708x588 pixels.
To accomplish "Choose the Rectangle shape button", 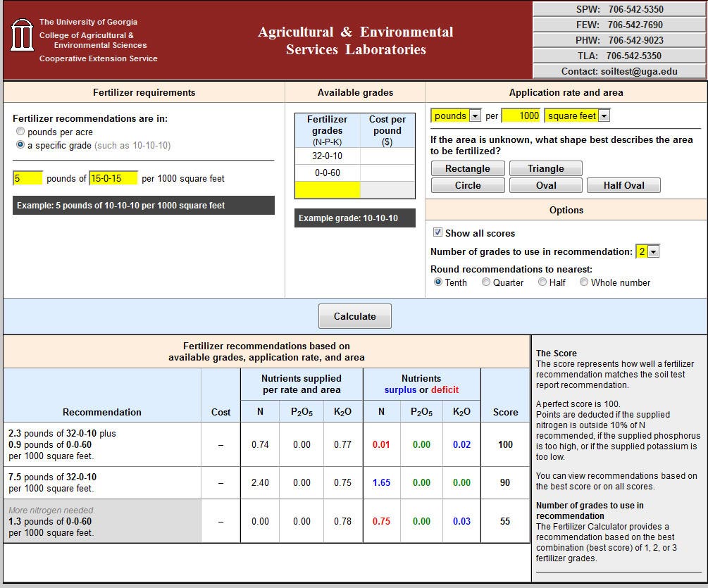I will tap(468, 168).
